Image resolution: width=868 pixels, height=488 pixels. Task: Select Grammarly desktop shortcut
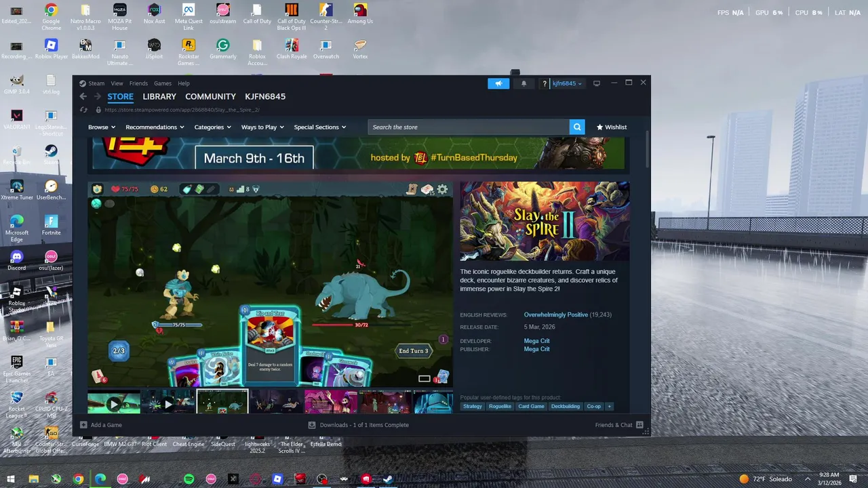(x=222, y=49)
